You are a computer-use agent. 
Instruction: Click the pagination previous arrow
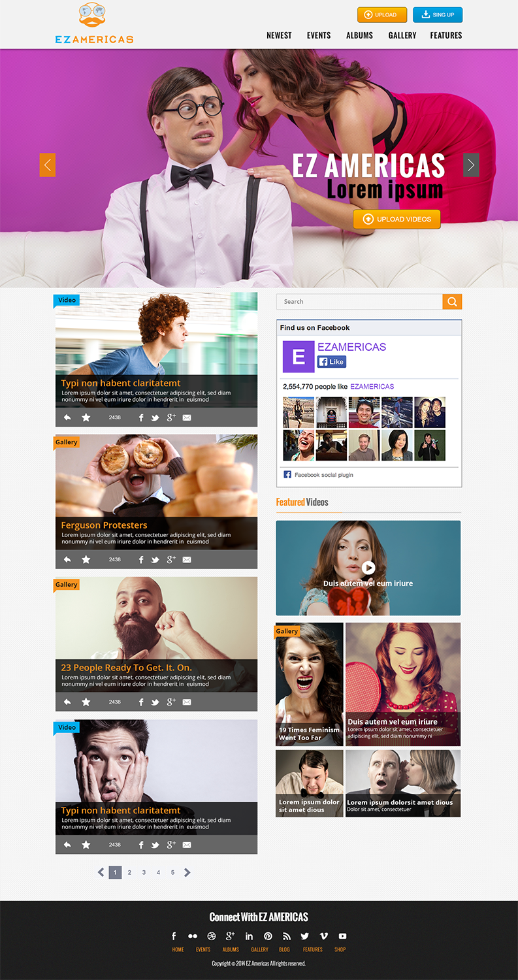(x=101, y=872)
